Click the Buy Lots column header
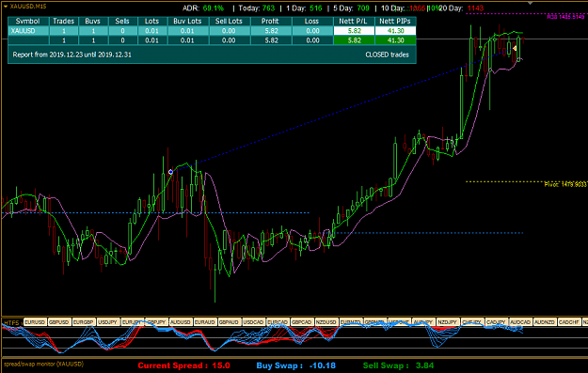Image resolution: width=588 pixels, height=373 pixels. coord(188,22)
